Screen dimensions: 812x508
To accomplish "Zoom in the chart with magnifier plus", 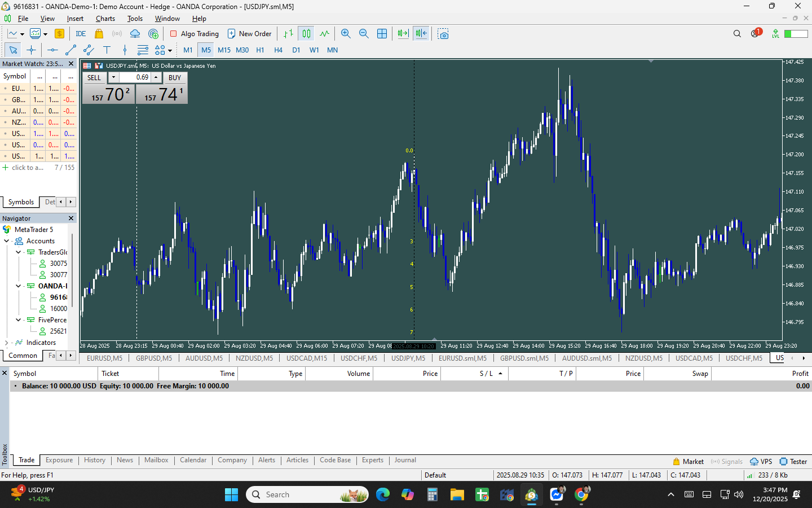I will pos(346,34).
